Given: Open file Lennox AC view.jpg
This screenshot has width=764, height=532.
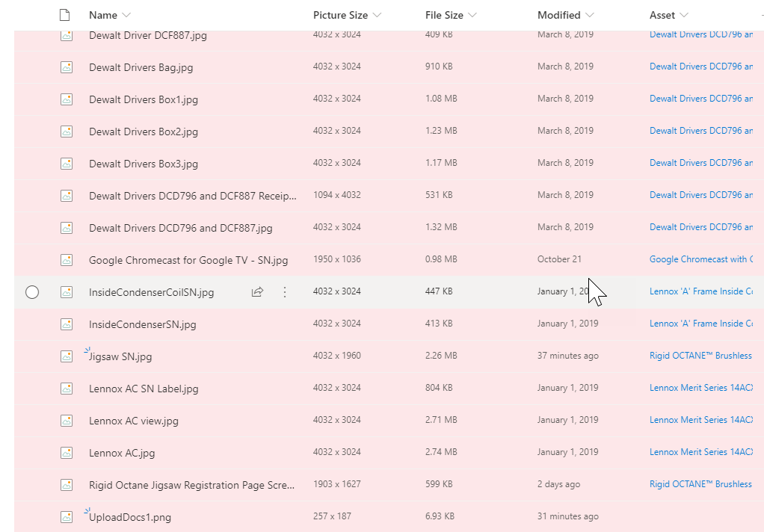Looking at the screenshot, I should (134, 421).
